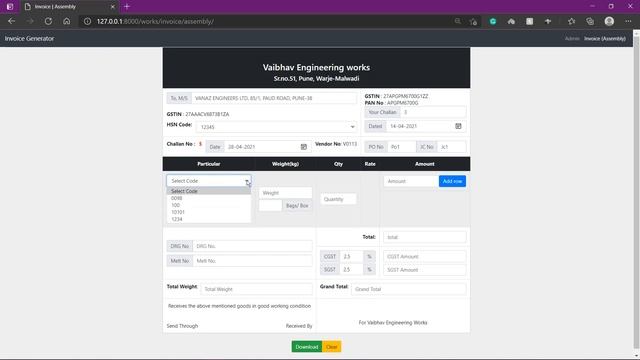This screenshot has width=640, height=360.
Task: Open the browser profile avatar
Action: tap(609, 21)
